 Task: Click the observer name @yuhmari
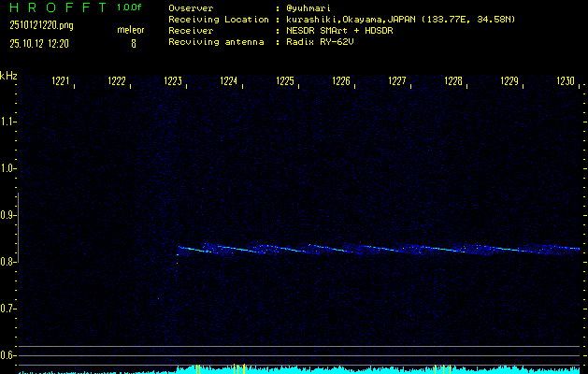310,7
